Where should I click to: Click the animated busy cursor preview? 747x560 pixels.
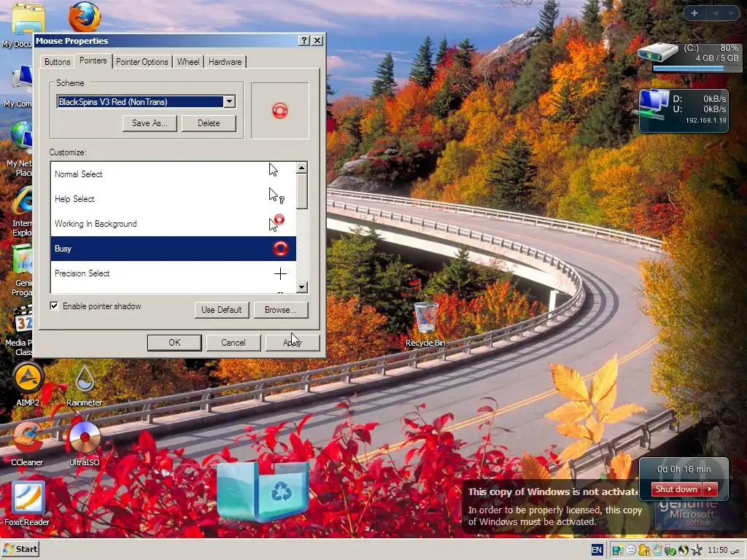[x=280, y=111]
